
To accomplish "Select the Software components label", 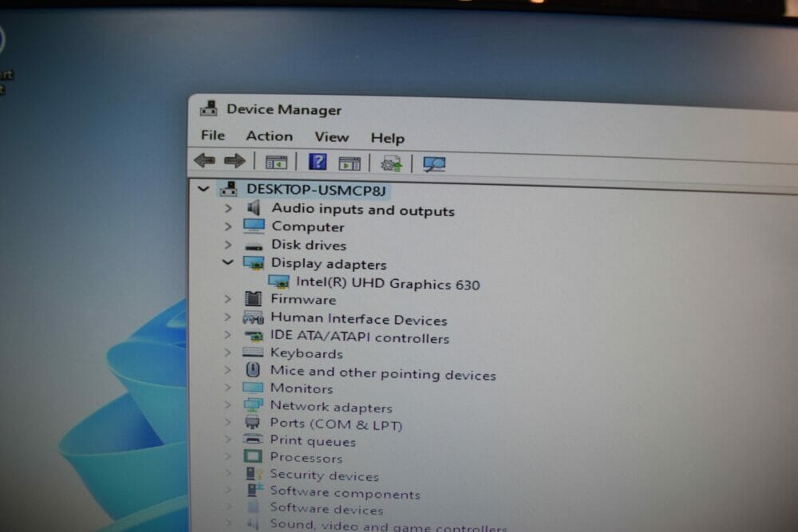I will click(x=345, y=493).
